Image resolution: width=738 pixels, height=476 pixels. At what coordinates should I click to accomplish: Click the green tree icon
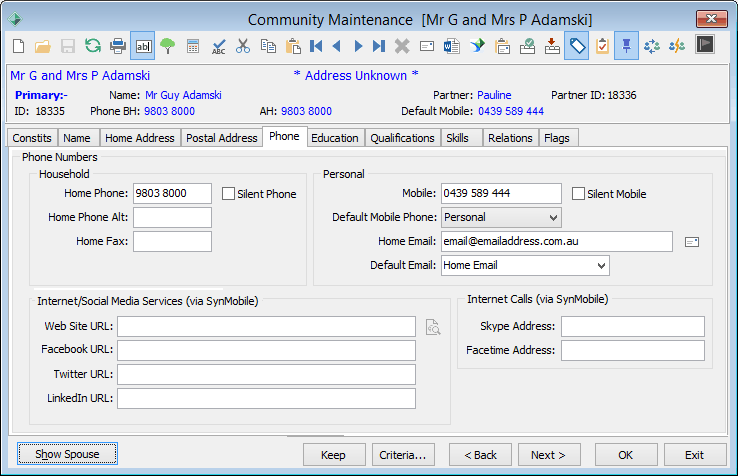(x=168, y=46)
